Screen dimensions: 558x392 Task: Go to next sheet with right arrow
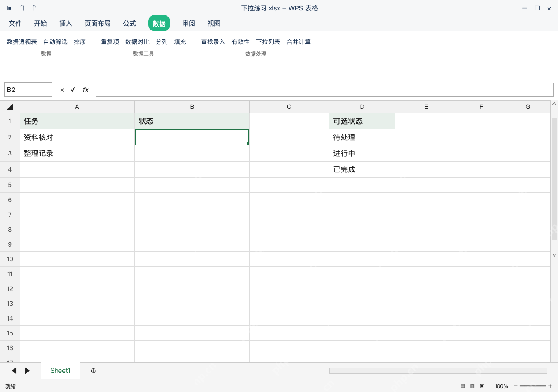coord(27,371)
